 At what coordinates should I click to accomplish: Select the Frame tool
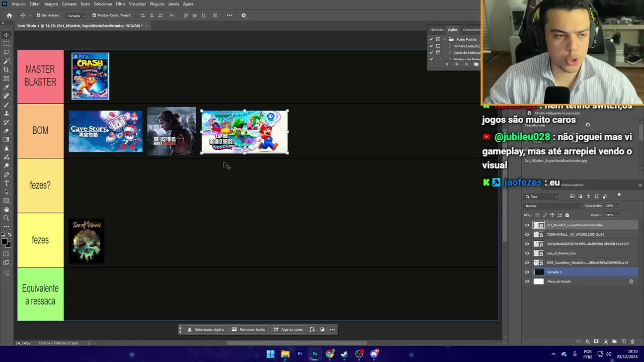pyautogui.click(x=7, y=78)
